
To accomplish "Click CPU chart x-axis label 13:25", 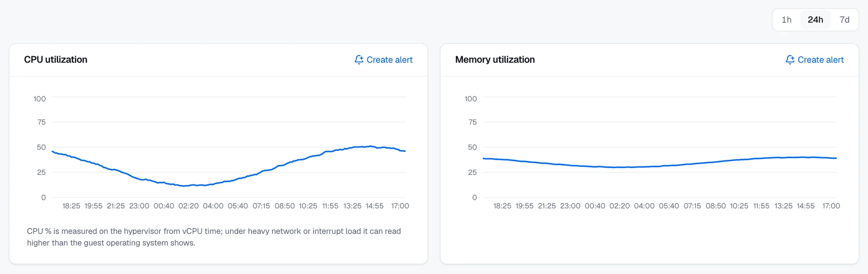I will click(x=352, y=206).
